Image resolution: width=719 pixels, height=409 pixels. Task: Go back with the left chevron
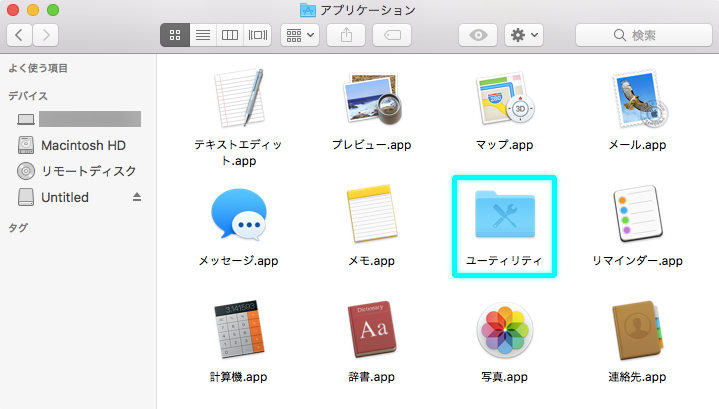pos(19,35)
